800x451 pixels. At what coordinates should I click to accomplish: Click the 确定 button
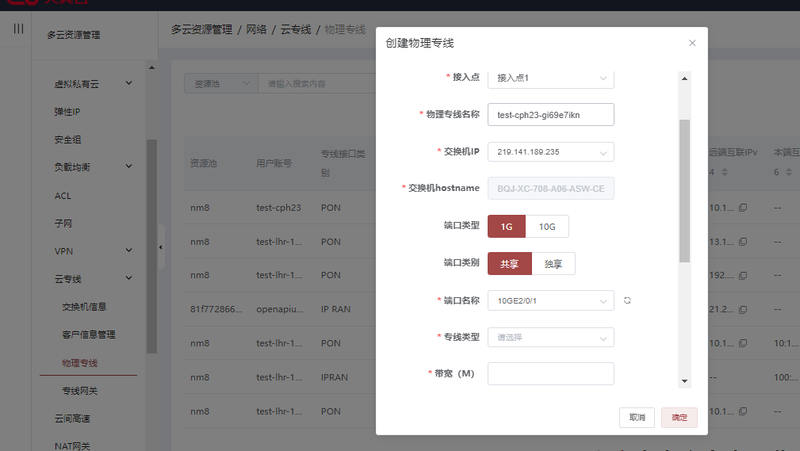coord(679,417)
